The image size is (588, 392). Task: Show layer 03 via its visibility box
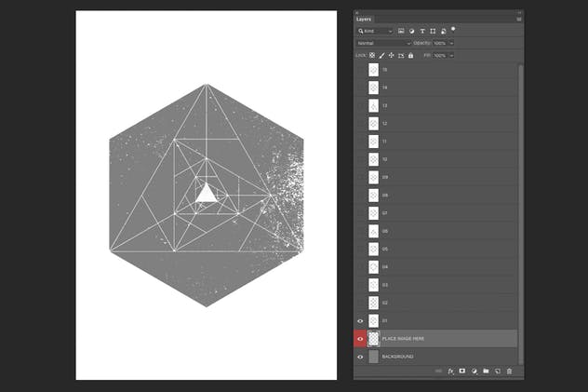pyautogui.click(x=360, y=285)
